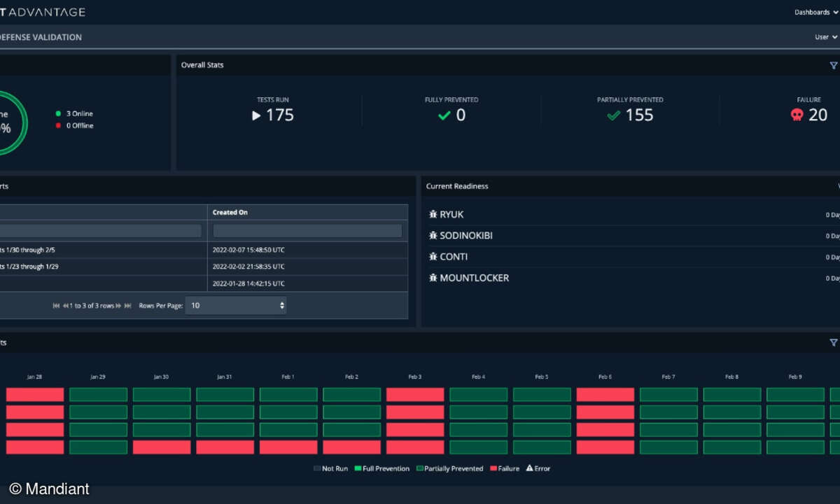Open the filter icon on the heatmap panel
Image resolution: width=840 pixels, height=504 pixels.
point(833,342)
